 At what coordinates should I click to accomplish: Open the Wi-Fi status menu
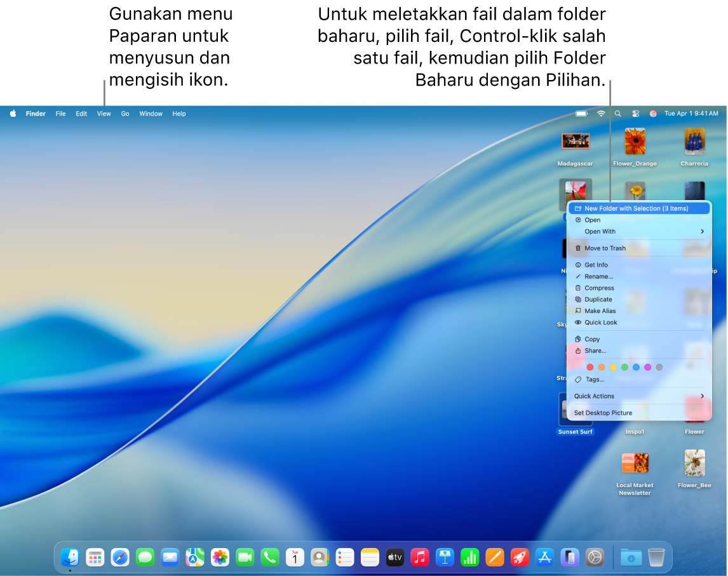(600, 114)
